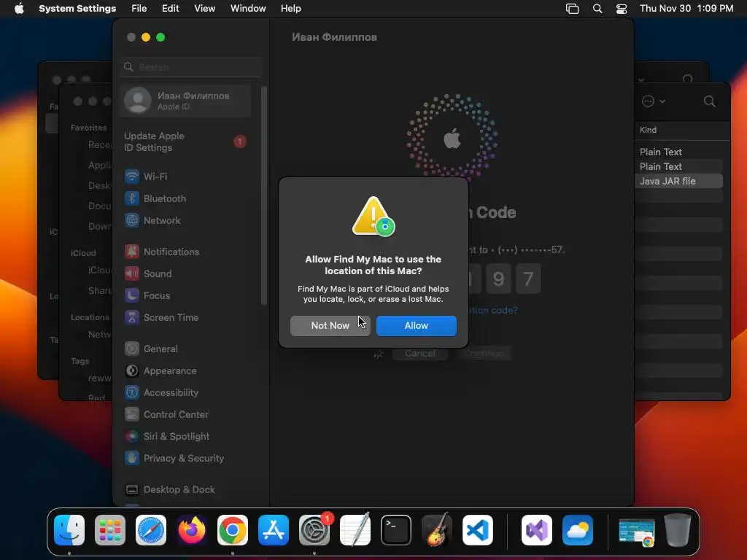Select the first Plain Text row in Finder
747x560 pixels.
[x=679, y=152]
